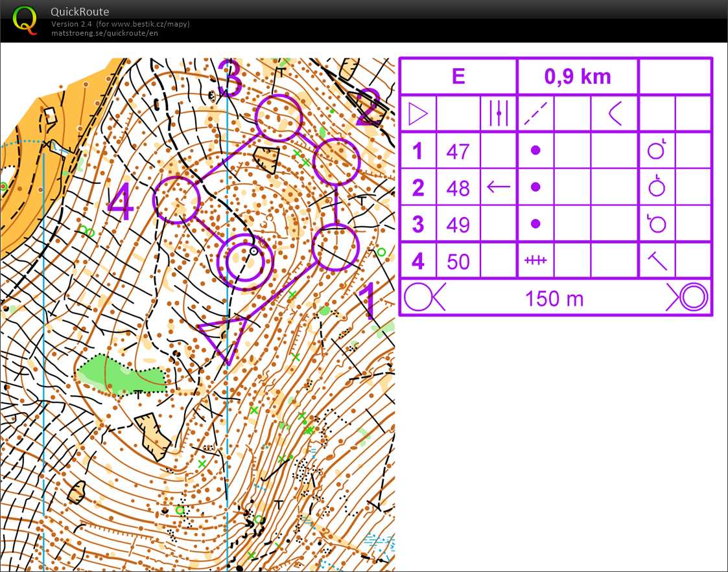
Task: Click the double-circle finish marker on the map
Action: pos(245,261)
